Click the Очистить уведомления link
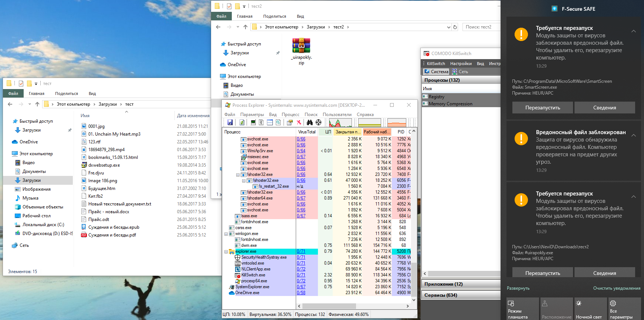The image size is (644, 320). tap(617, 288)
